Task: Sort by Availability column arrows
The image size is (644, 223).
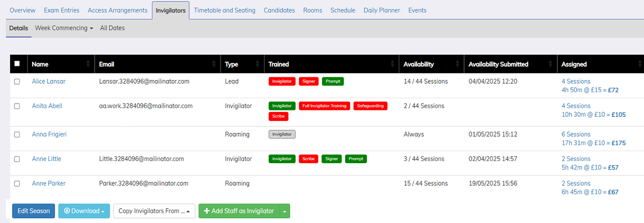Action: pyautogui.click(x=458, y=64)
